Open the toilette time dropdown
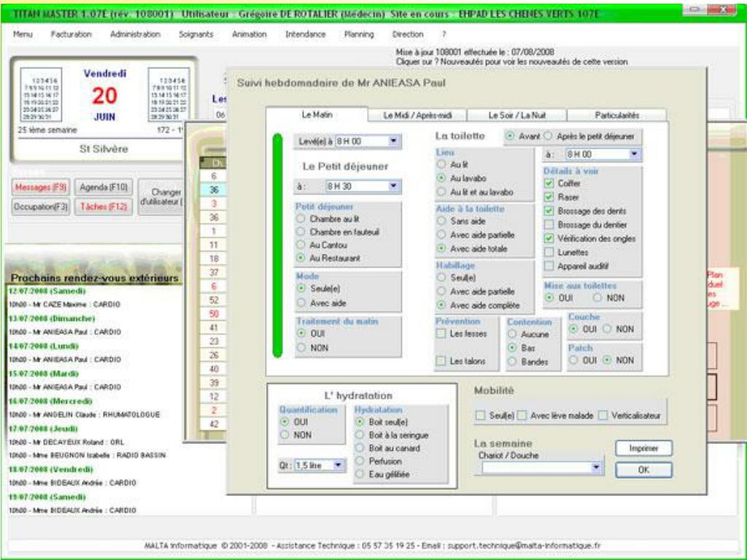747x560 pixels. pos(634,154)
